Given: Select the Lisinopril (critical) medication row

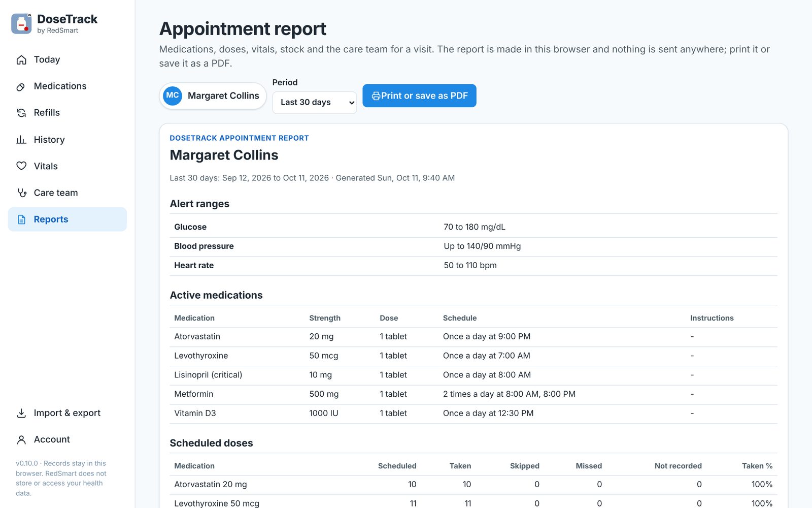Looking at the screenshot, I should [x=473, y=375].
